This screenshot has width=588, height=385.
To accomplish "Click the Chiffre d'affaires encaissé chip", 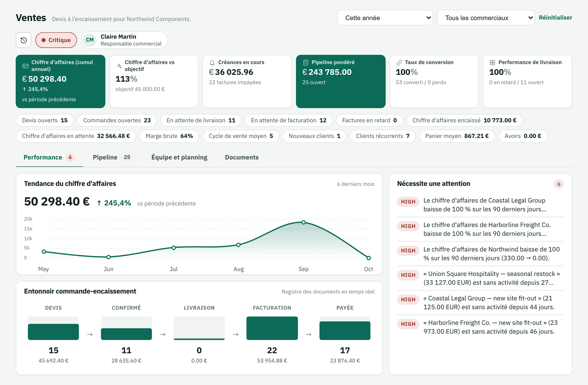I will pos(464,120).
